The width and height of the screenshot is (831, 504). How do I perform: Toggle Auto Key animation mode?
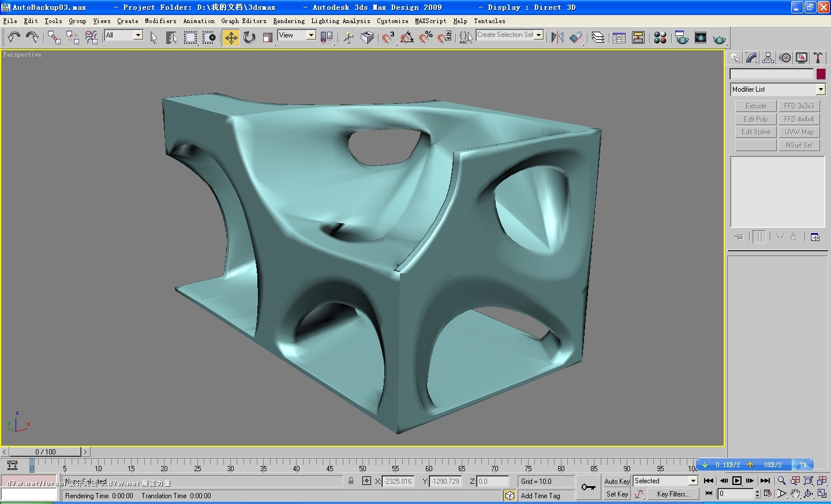tap(617, 481)
